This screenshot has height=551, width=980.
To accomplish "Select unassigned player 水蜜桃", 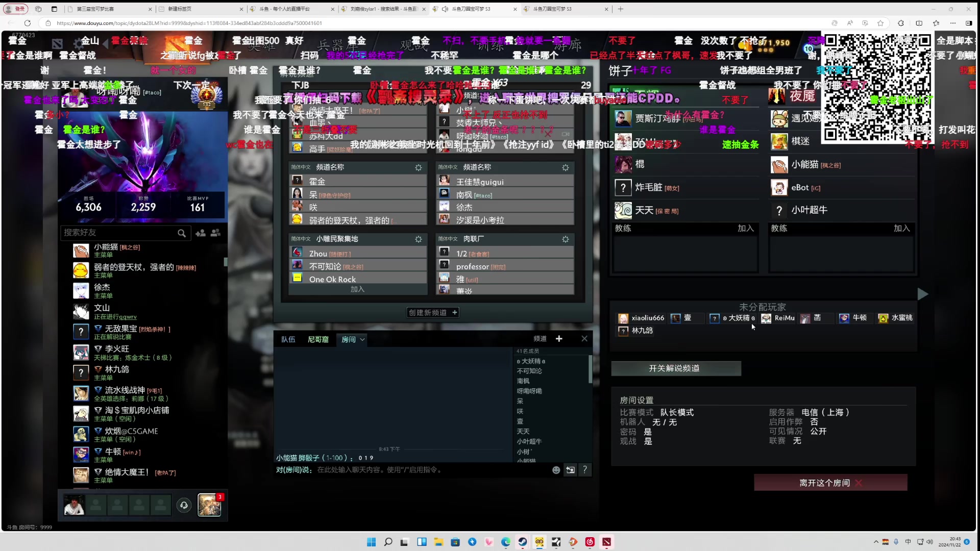I will (895, 318).
